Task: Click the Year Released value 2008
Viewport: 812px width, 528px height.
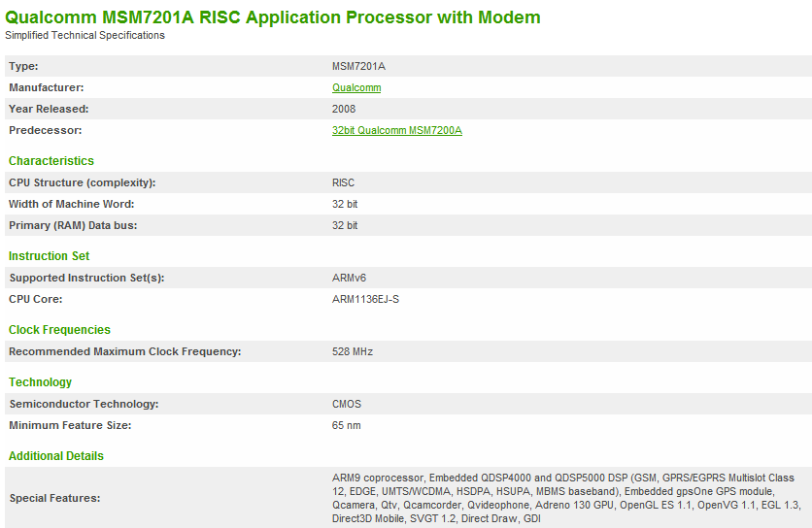Action: click(x=344, y=109)
